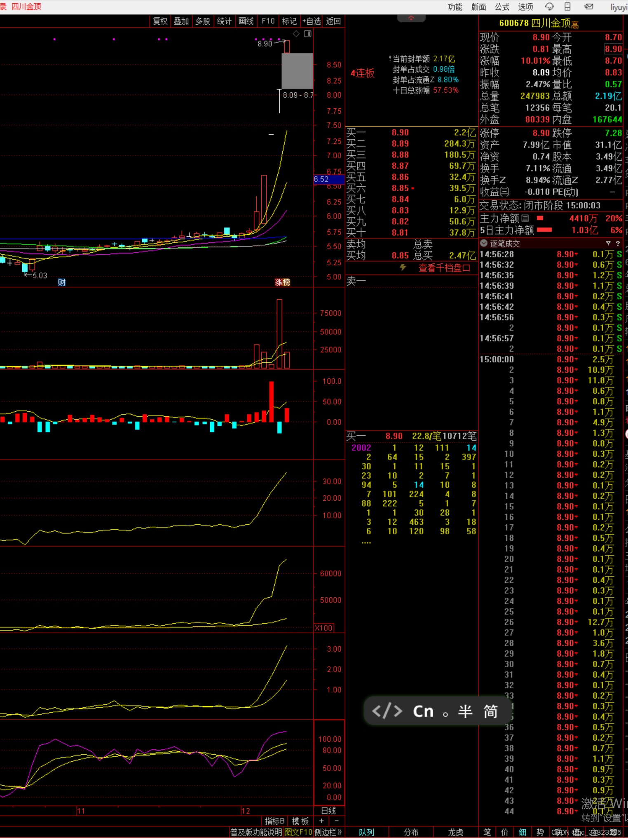The height and width of the screenshot is (840, 628).
Task: Switch to the 龙虎 tab
Action: [455, 833]
